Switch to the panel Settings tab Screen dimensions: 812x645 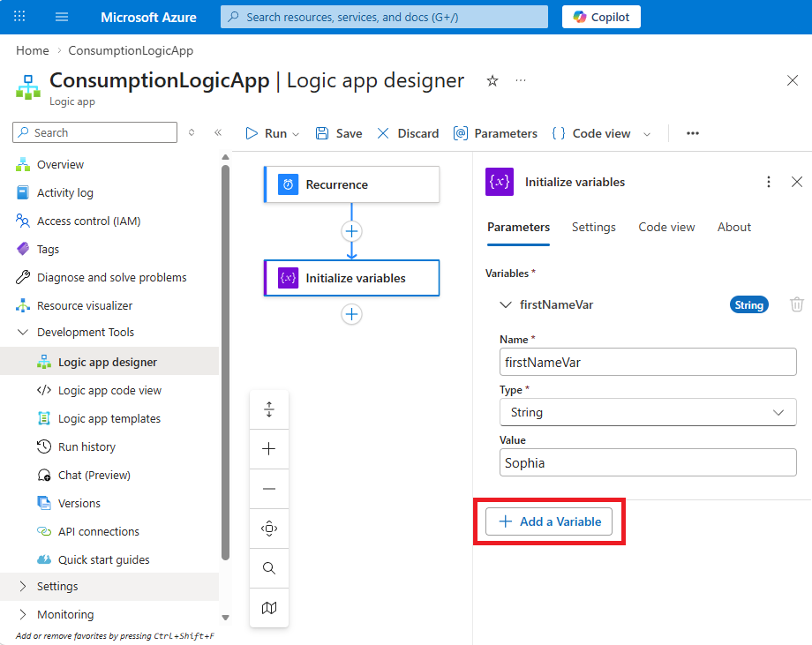click(x=593, y=228)
